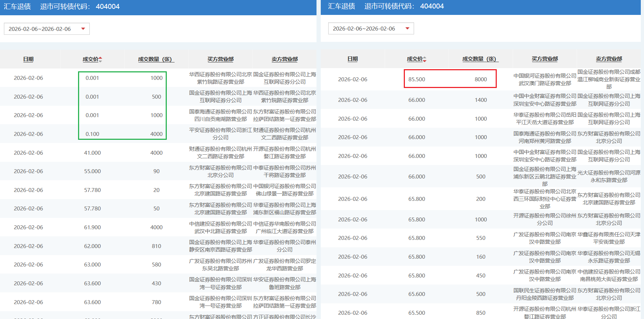Open date range dropdown in right panel
Viewport: 644px width, 319px height.
(407, 28)
